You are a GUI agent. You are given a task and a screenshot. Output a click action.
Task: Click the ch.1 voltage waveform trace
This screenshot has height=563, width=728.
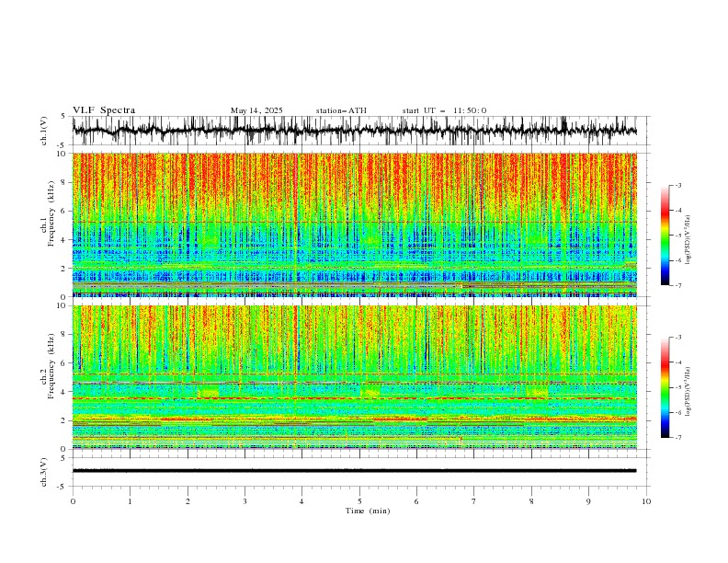pos(354,131)
